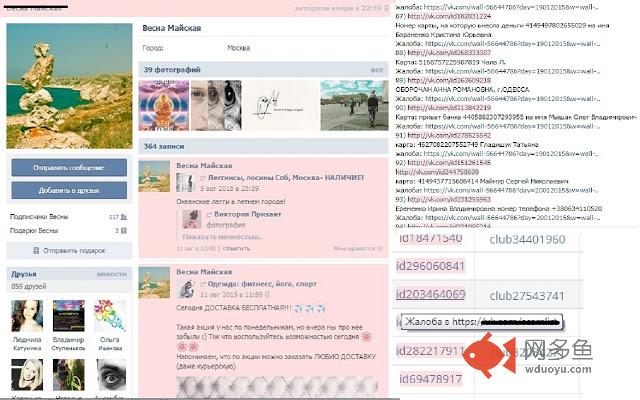Click id18471540 in the table
The width and height of the screenshot is (640, 400).
coord(430,238)
